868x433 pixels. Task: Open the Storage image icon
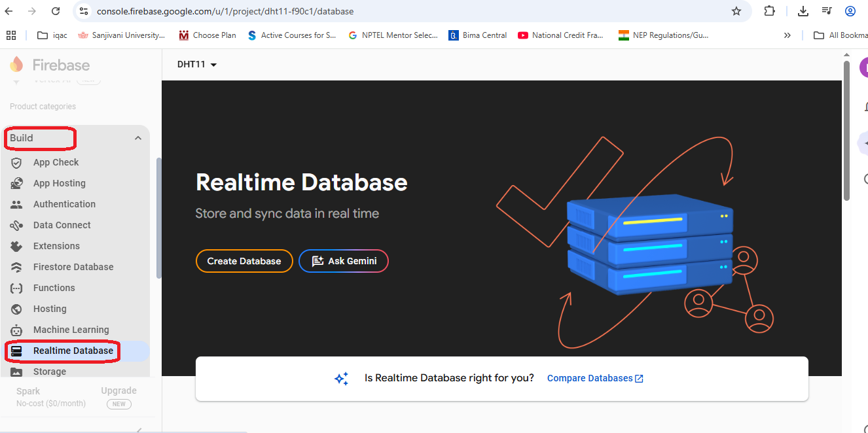(16, 372)
